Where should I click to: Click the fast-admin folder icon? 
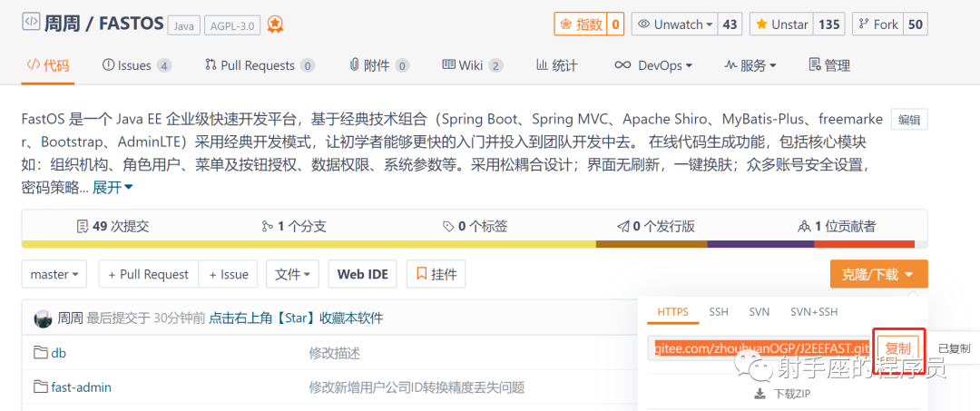(41, 387)
